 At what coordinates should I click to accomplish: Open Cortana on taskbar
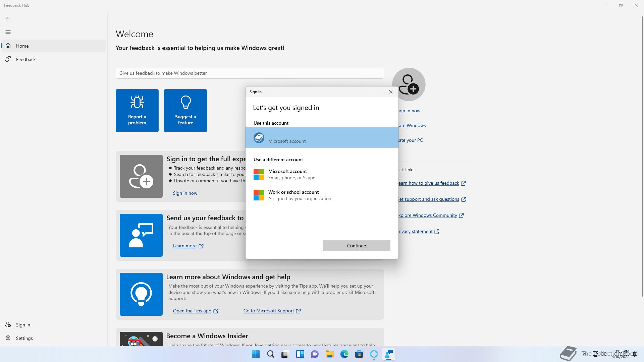(x=374, y=354)
